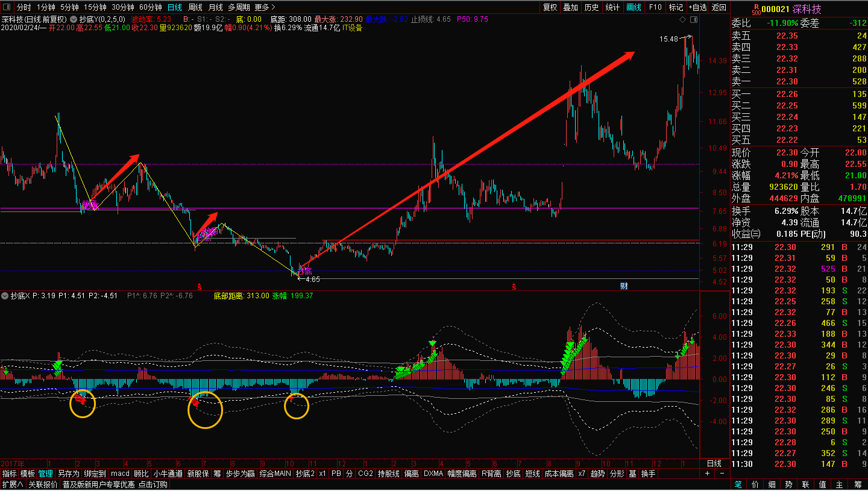The width and height of the screenshot is (868, 491).
Task: Click the R500 badge next to the stock code
Action: tap(755, 9)
